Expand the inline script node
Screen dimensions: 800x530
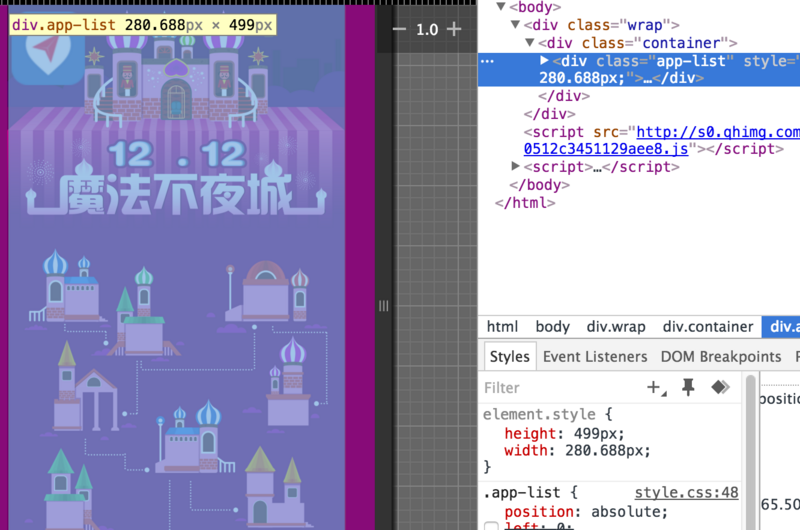515,166
